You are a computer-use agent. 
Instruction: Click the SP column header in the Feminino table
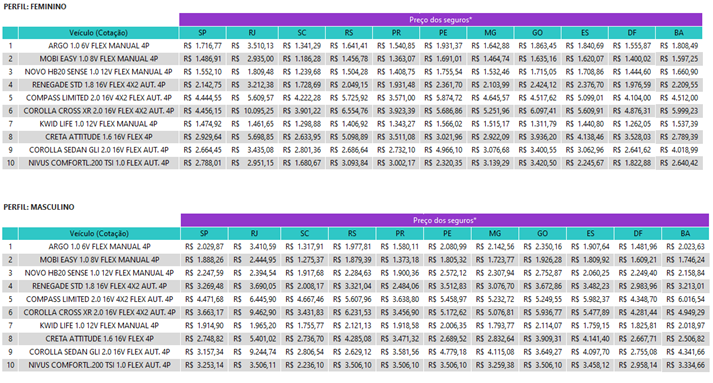pos(202,33)
